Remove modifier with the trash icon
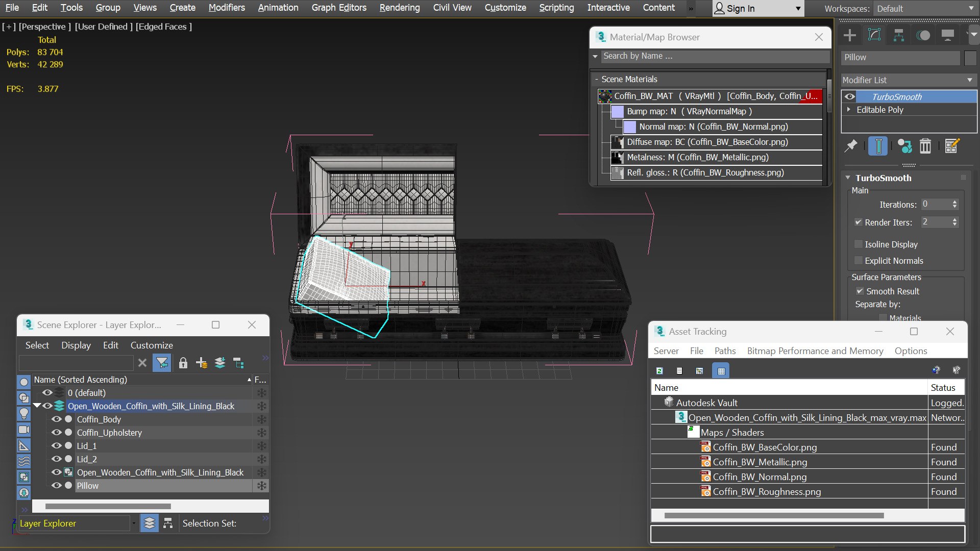Viewport: 980px width, 551px height. pyautogui.click(x=925, y=146)
